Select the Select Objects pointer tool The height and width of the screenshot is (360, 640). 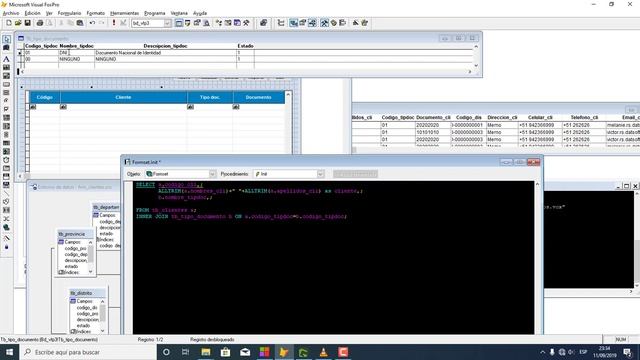tap(7, 39)
